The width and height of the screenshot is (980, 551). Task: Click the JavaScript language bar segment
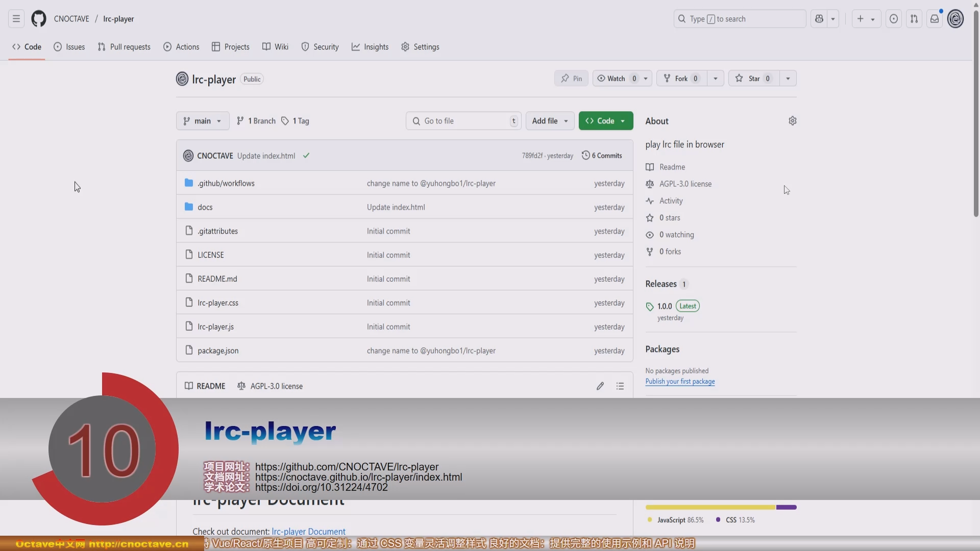(x=710, y=507)
